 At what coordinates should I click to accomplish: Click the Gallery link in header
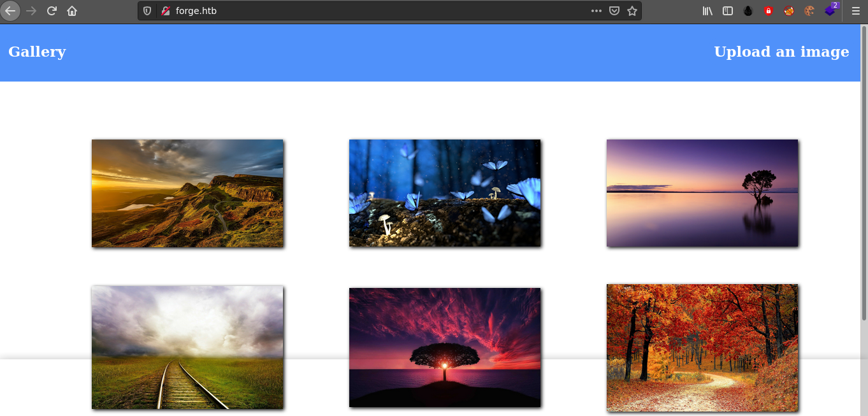(37, 52)
